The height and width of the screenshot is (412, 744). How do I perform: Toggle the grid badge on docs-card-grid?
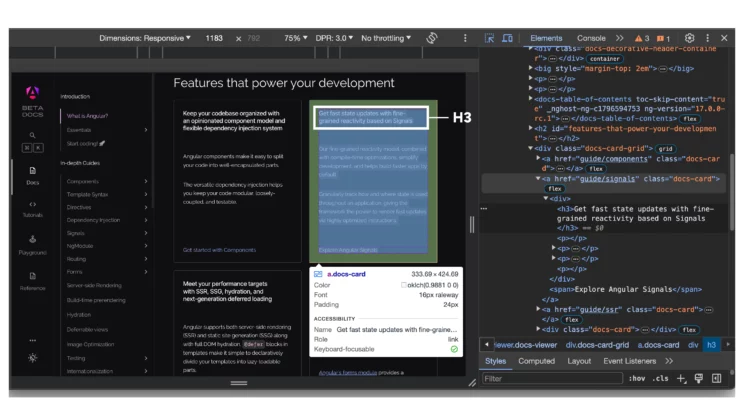pos(665,149)
